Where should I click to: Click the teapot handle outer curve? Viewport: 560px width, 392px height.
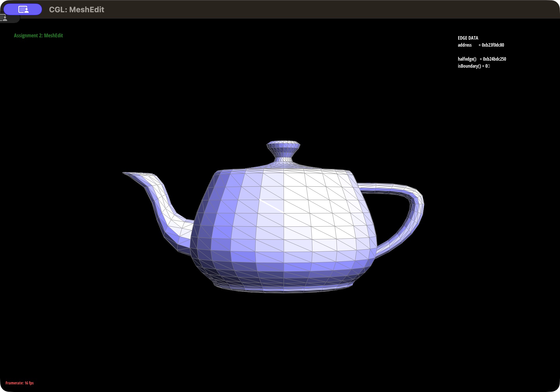[421, 204]
